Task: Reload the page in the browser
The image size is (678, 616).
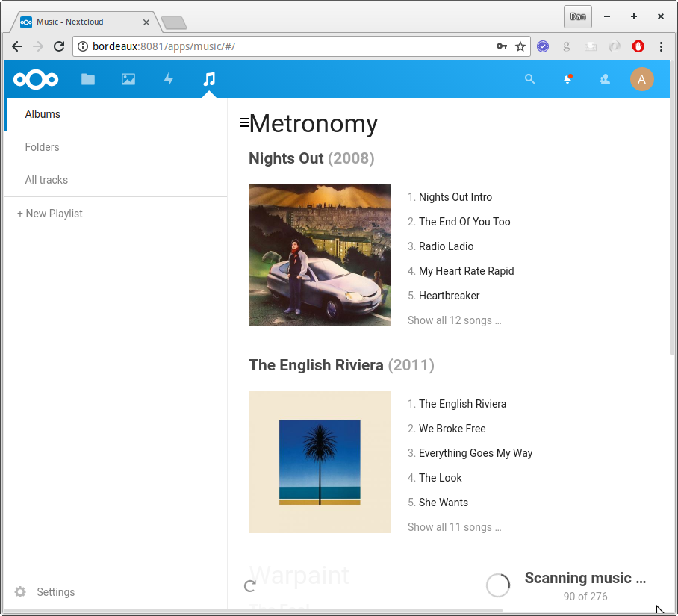Action: (x=59, y=46)
